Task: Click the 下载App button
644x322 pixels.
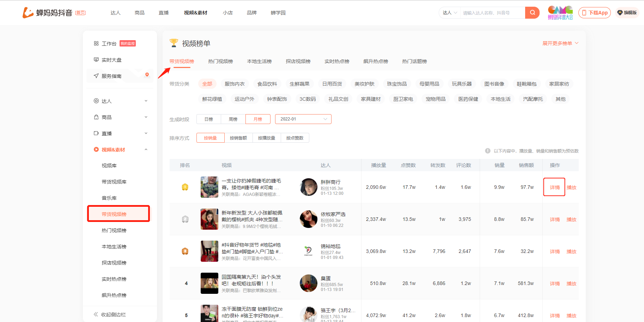Action: click(x=595, y=13)
